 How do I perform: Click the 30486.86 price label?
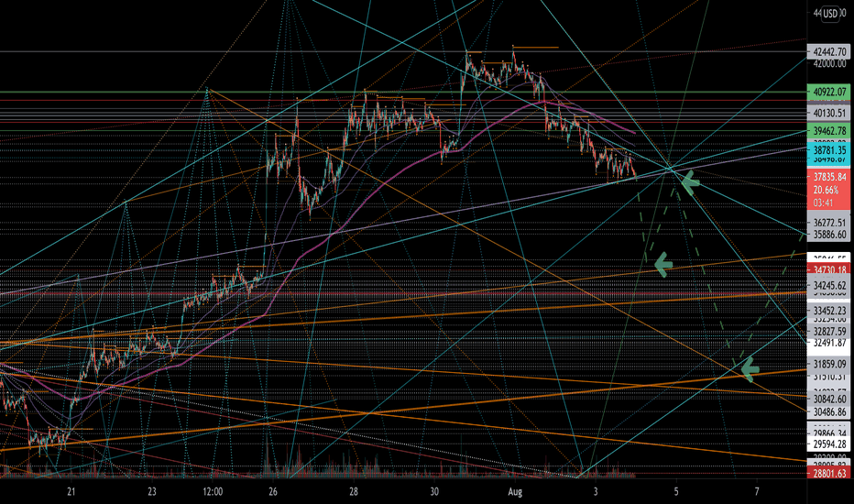coord(828,412)
